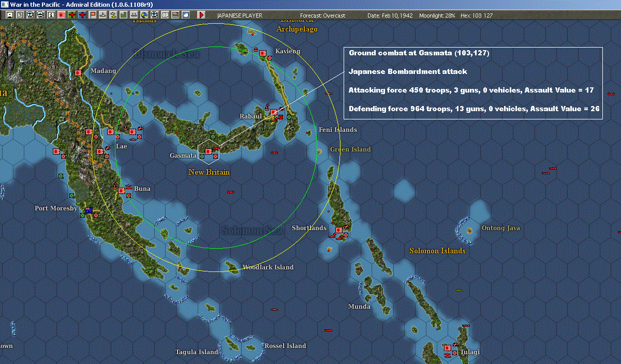Select the Japanese base flag at Gasmata
Image resolution: width=621 pixels, height=364 pixels.
209,151
